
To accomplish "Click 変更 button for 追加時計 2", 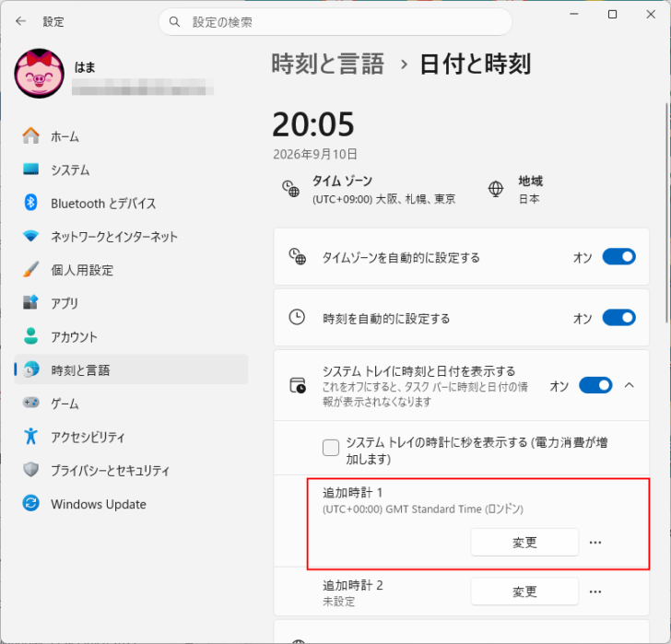I will pyautogui.click(x=524, y=591).
